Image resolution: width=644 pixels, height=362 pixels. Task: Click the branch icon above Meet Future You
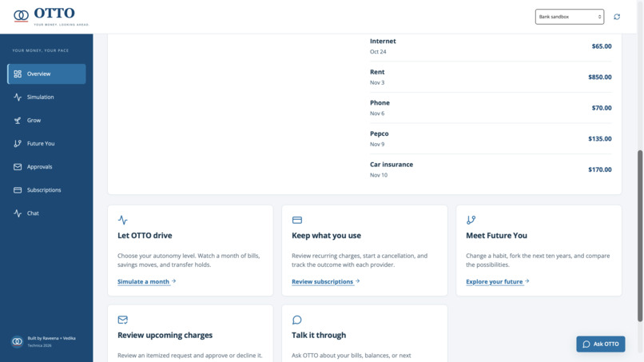pyautogui.click(x=471, y=220)
